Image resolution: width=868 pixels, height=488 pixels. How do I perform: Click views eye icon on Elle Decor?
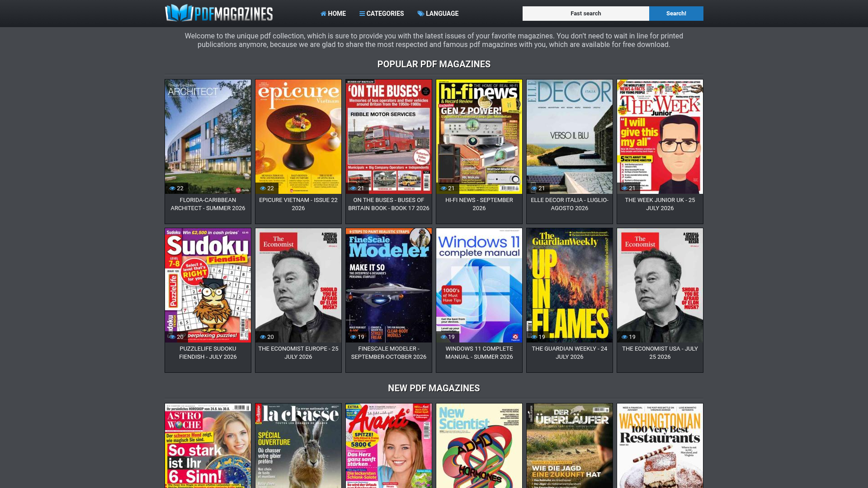534,188
